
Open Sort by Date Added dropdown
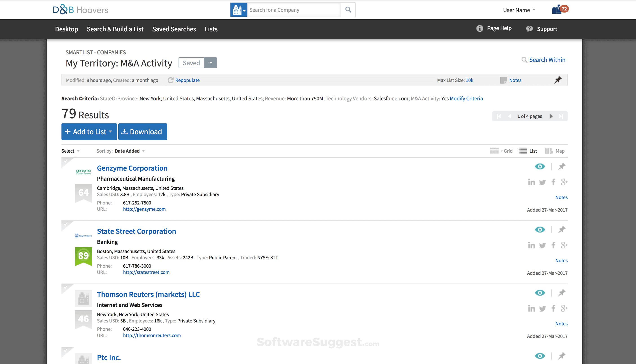click(130, 151)
